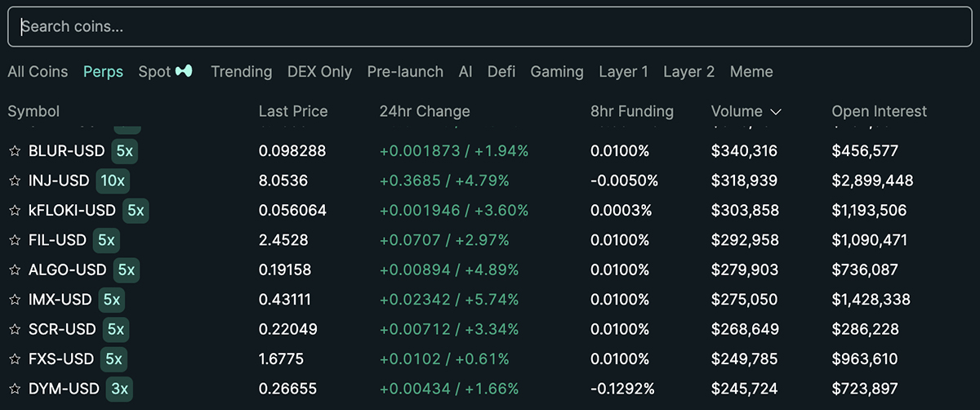The image size is (980, 410).
Task: Open the BLUR-USD symbol
Action: pyautogui.click(x=66, y=151)
